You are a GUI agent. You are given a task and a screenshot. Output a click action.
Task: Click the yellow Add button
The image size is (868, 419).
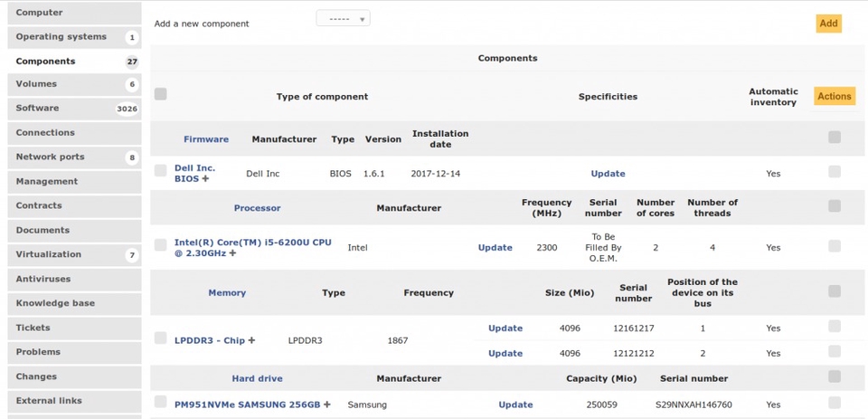(x=829, y=24)
